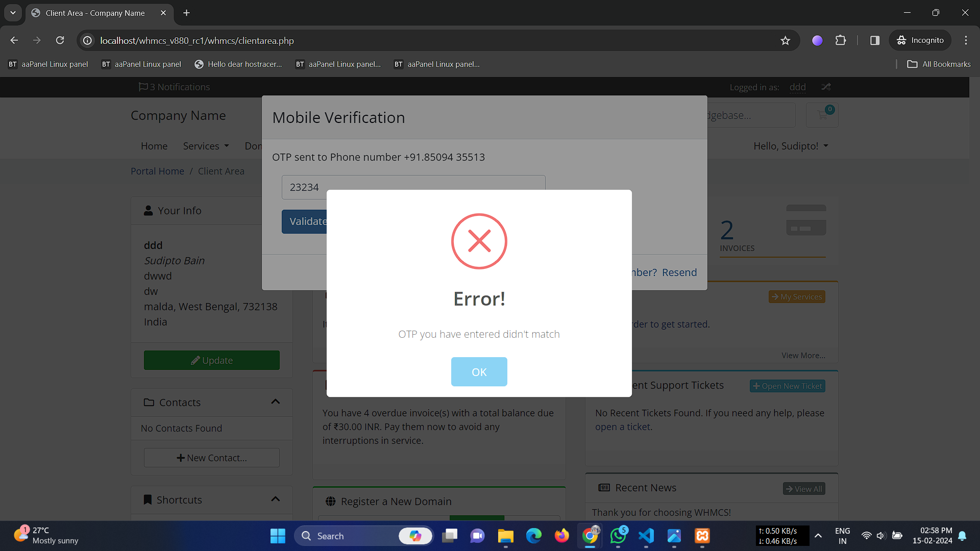Go to the Home menu item
The width and height of the screenshot is (980, 551).
154,146
